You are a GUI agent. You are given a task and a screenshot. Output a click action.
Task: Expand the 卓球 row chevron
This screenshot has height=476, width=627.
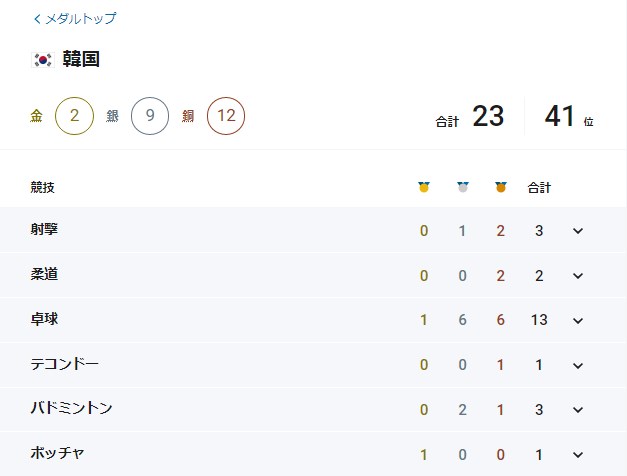coord(578,321)
